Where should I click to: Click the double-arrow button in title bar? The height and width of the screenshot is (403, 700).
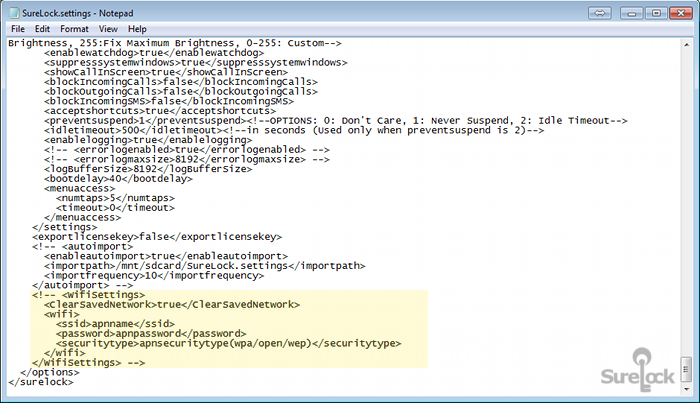pos(600,13)
